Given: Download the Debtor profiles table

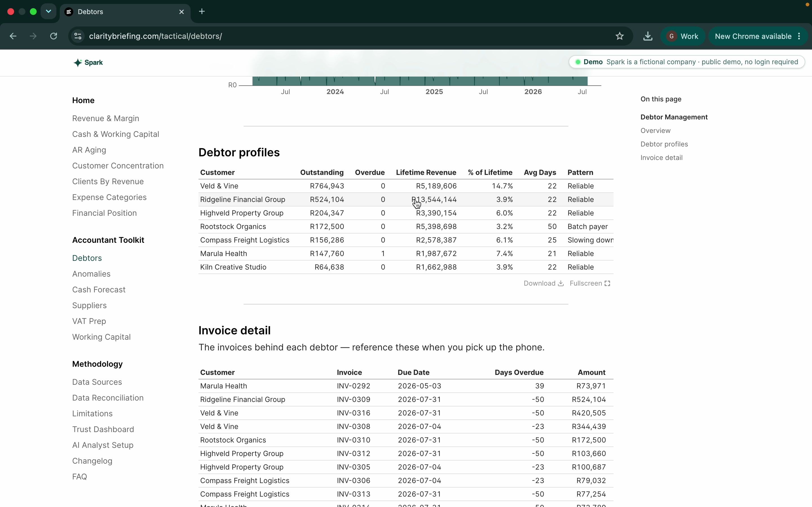Looking at the screenshot, I should coord(543,283).
